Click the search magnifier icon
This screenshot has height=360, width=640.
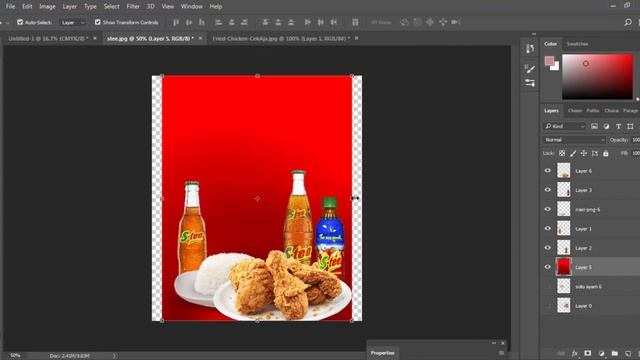pyautogui.click(x=628, y=22)
